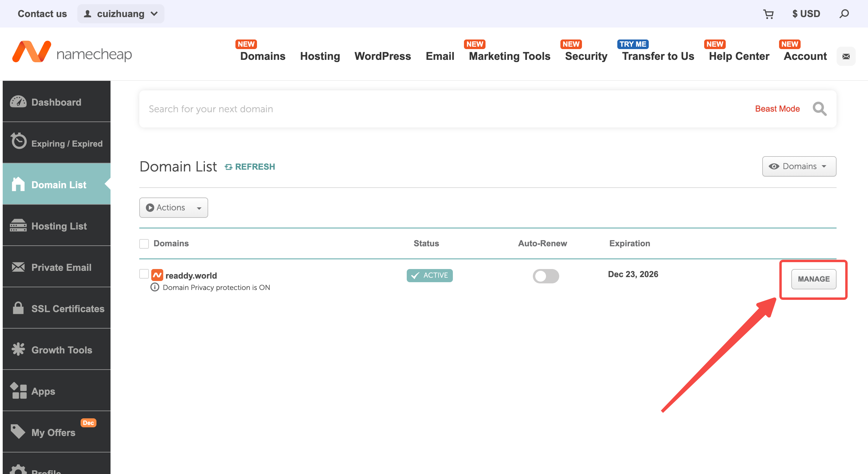
Task: Go to SSL Certificates in sidebar
Action: coord(57,308)
